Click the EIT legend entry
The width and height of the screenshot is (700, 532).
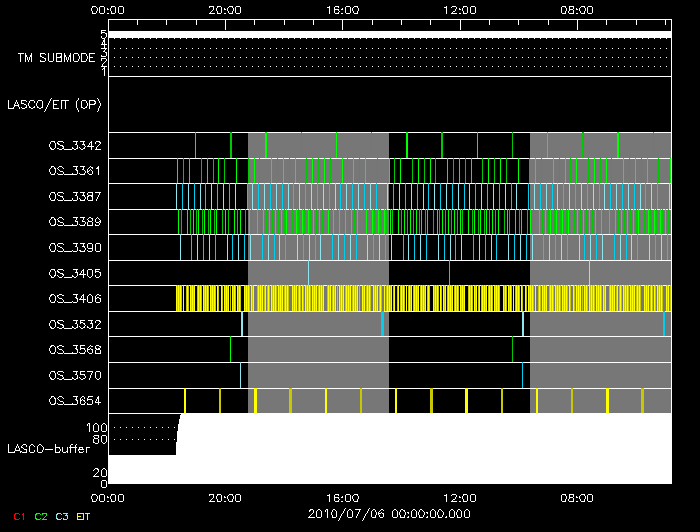(84, 516)
